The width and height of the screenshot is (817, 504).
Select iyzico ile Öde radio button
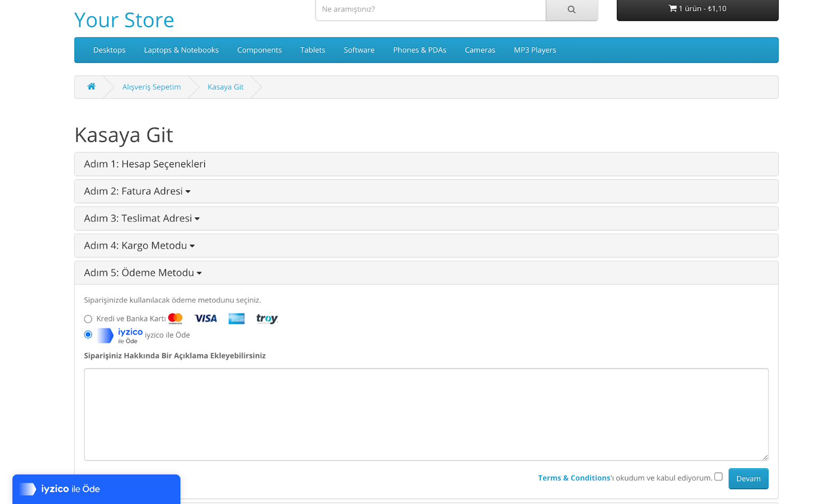click(88, 335)
